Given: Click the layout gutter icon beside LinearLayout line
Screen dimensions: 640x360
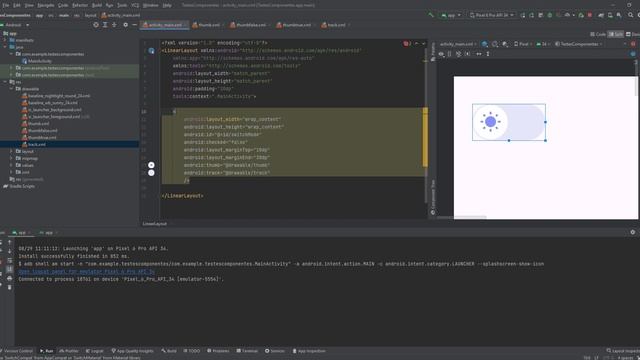Looking at the screenshot, I should pyautogui.click(x=151, y=51).
